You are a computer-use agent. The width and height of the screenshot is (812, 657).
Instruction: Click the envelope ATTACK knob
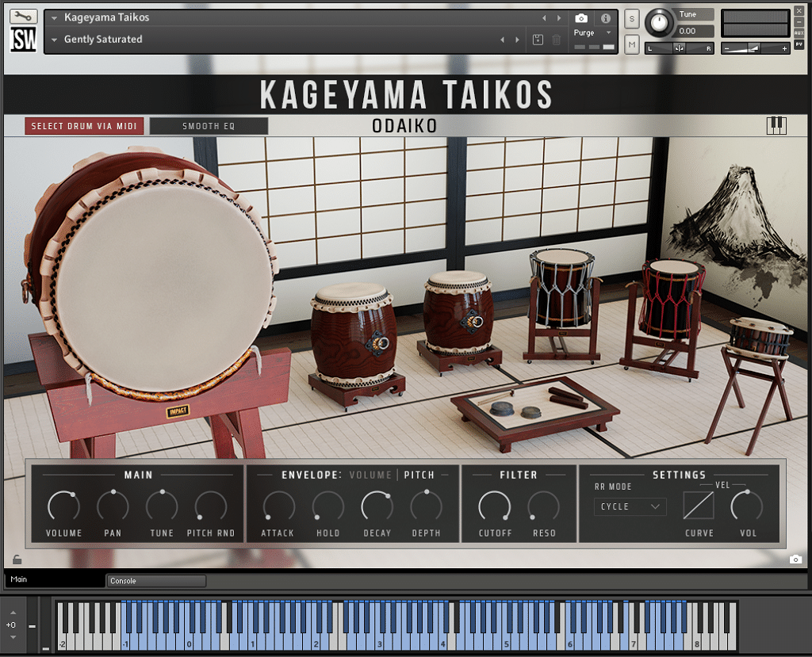[x=278, y=506]
